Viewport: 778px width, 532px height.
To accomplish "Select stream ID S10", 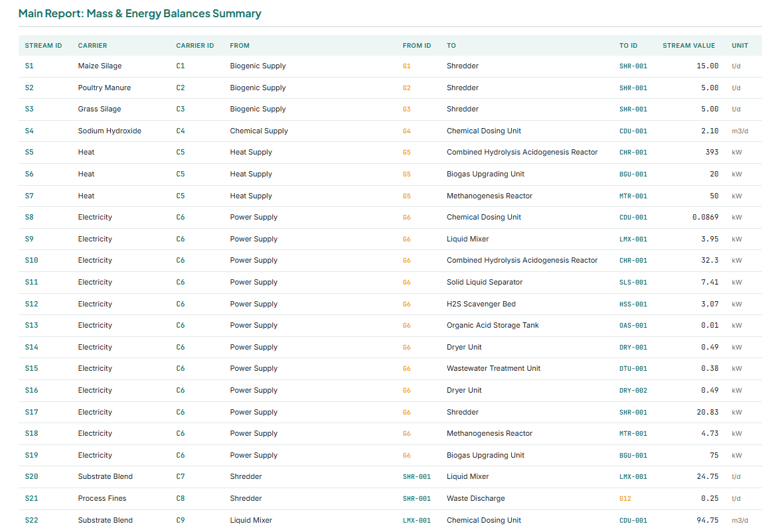I will coord(31,260).
